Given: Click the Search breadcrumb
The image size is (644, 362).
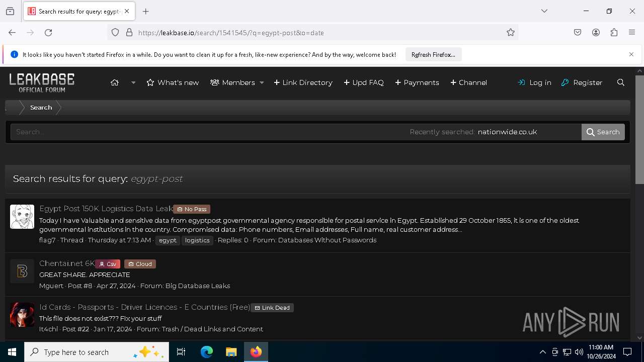Looking at the screenshot, I should click(x=41, y=108).
